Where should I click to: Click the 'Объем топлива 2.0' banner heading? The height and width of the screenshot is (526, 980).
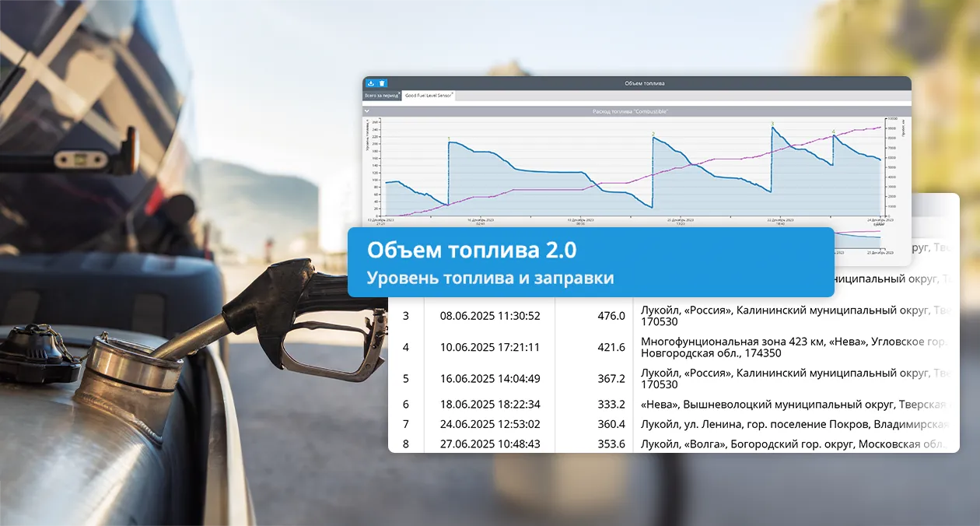pos(472,251)
